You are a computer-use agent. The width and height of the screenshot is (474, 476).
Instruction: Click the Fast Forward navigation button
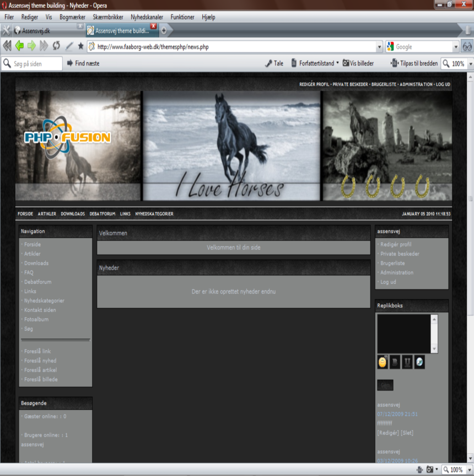point(44,46)
